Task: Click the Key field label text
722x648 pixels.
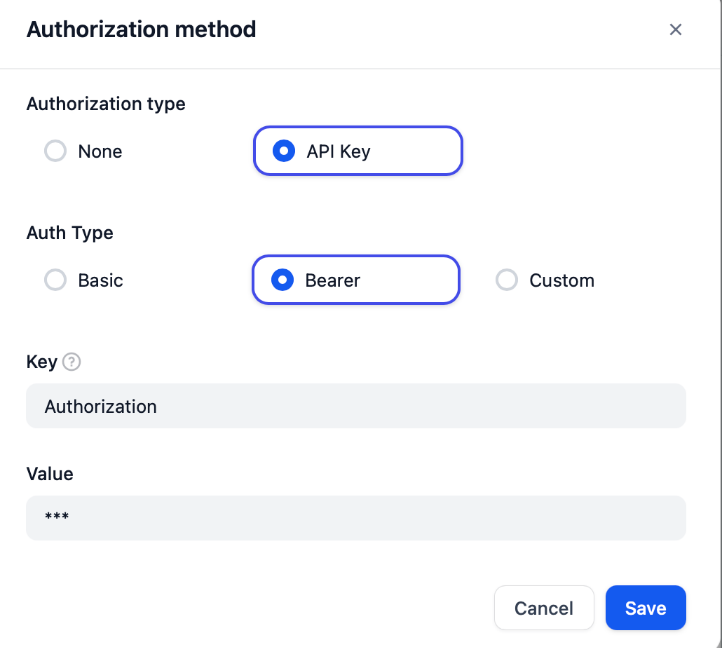Action: click(42, 362)
